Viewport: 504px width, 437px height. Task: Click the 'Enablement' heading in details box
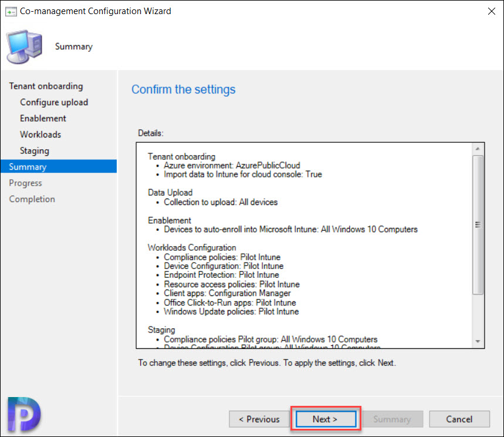170,220
